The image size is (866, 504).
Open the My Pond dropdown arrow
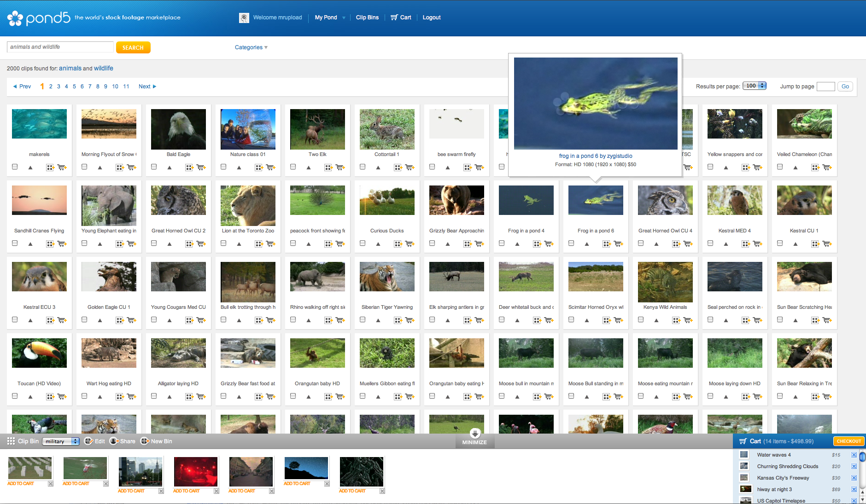click(344, 18)
